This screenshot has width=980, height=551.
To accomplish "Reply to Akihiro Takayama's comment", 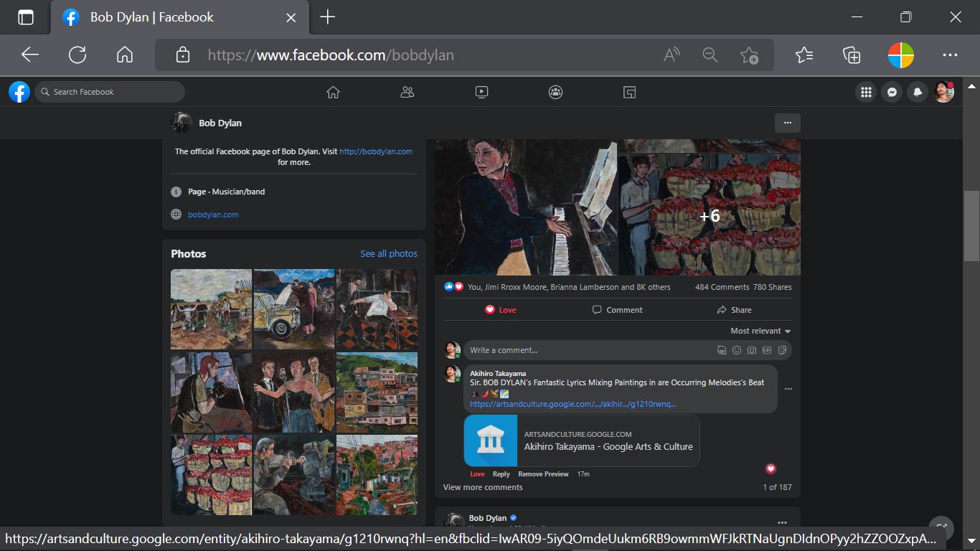I will [501, 474].
